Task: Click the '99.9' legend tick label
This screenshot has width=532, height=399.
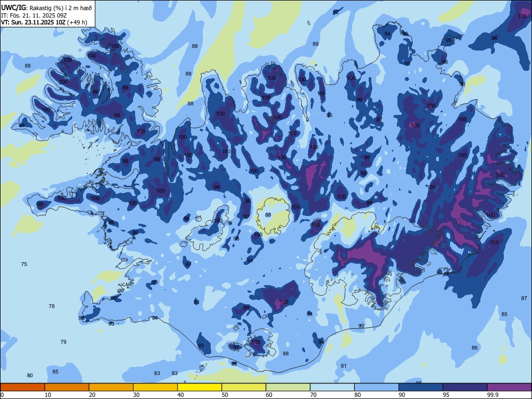Action: (x=492, y=395)
